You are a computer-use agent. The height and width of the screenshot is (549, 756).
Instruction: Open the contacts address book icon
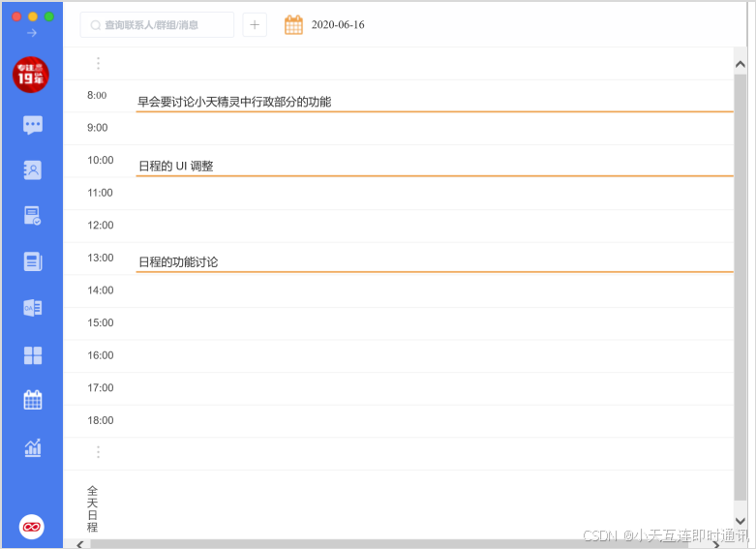33,170
